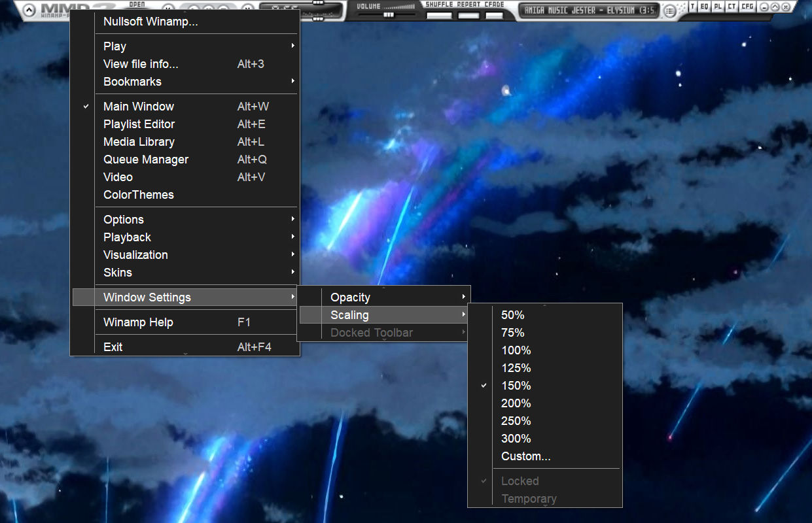812x523 pixels.
Task: Toggle the REPEAT button in the player
Action: (469, 15)
